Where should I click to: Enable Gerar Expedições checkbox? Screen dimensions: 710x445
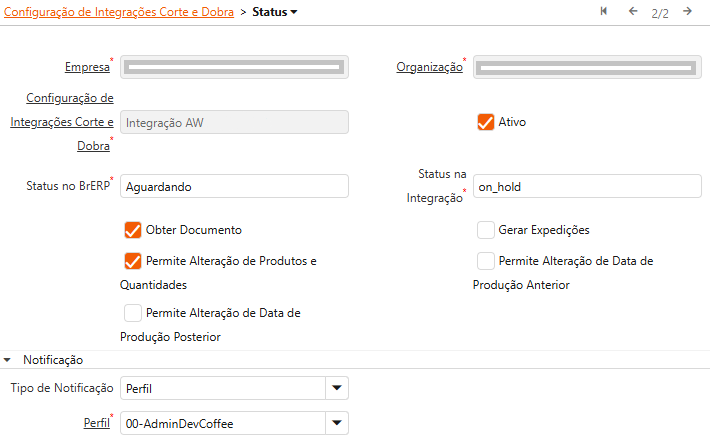pyautogui.click(x=486, y=230)
